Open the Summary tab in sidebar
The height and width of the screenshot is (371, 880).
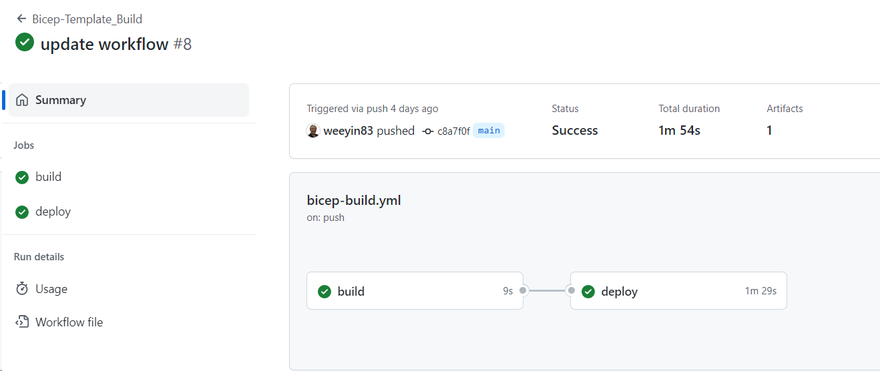click(x=129, y=100)
